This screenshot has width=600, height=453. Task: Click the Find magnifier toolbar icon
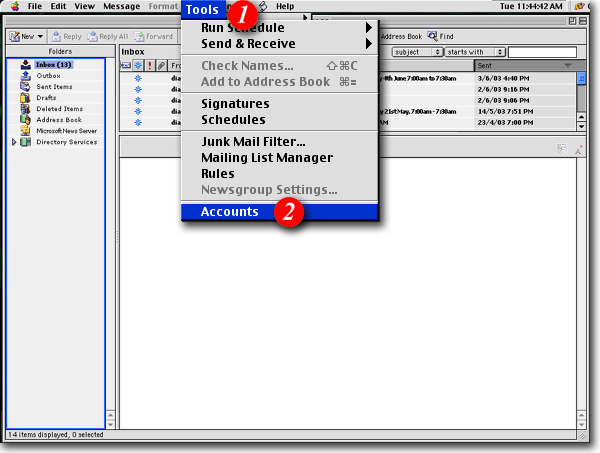pos(433,36)
